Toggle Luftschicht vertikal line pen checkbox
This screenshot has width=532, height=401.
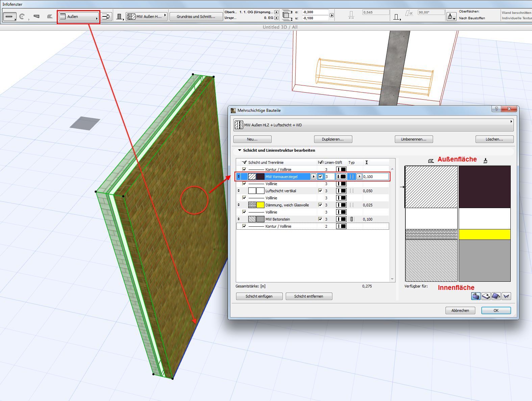pyautogui.click(x=320, y=191)
